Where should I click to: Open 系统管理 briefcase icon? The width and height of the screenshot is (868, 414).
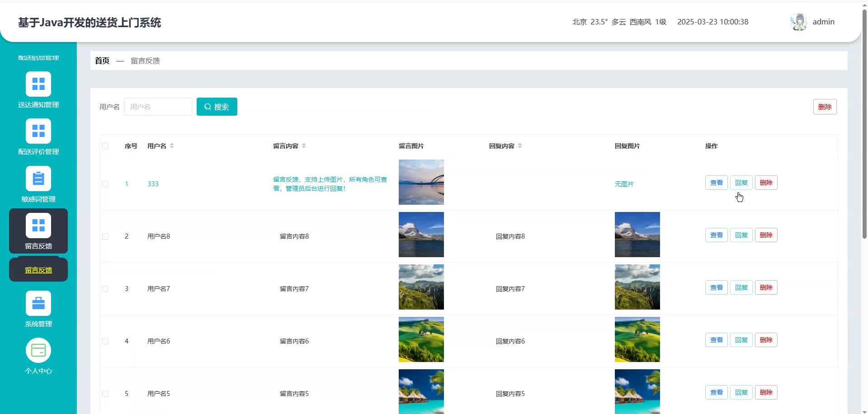coord(38,303)
